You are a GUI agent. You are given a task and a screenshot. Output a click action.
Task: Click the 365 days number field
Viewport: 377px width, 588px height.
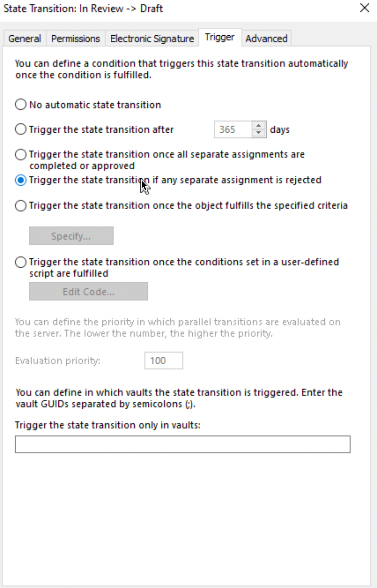(233, 130)
